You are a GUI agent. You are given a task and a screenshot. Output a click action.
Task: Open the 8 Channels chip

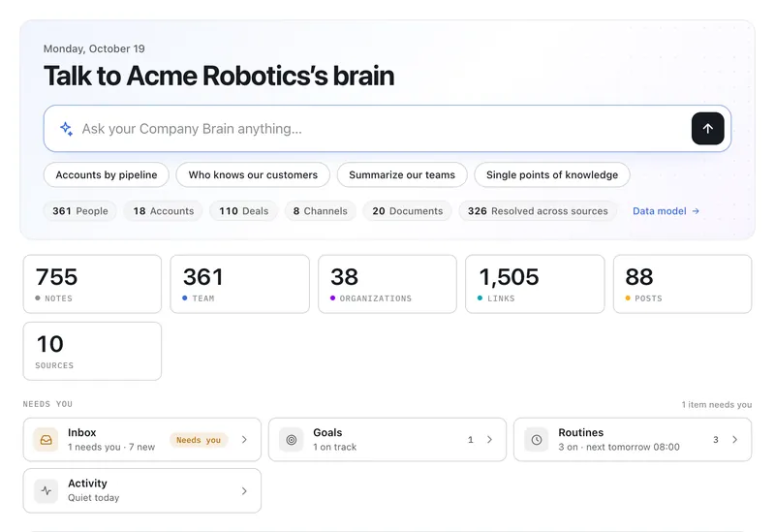point(321,211)
